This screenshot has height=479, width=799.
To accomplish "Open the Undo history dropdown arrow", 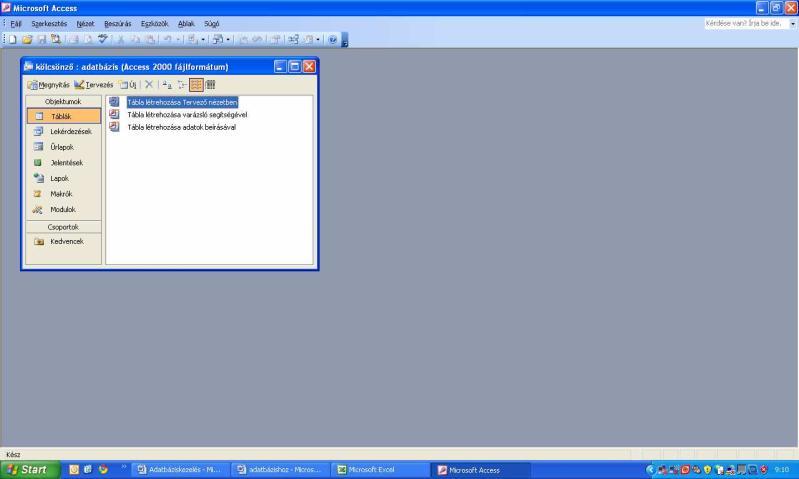I will [178, 39].
